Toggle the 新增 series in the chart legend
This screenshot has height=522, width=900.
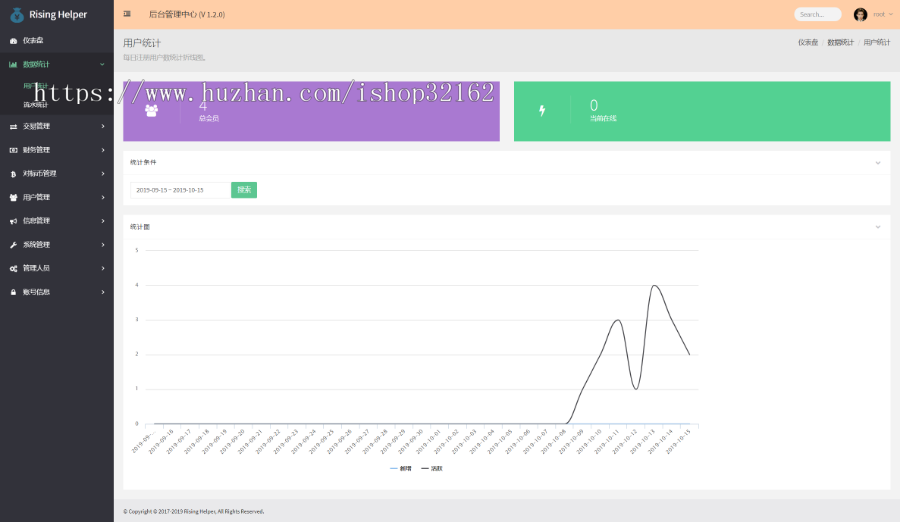[x=401, y=469]
